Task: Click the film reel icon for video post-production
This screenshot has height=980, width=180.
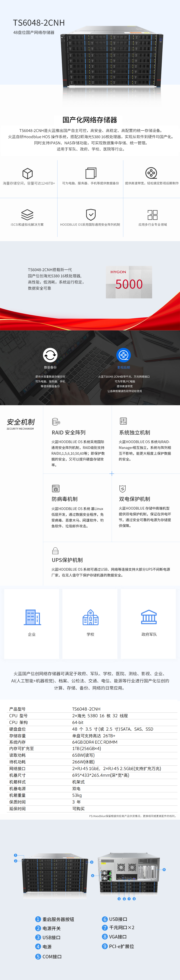Action: pos(151,173)
